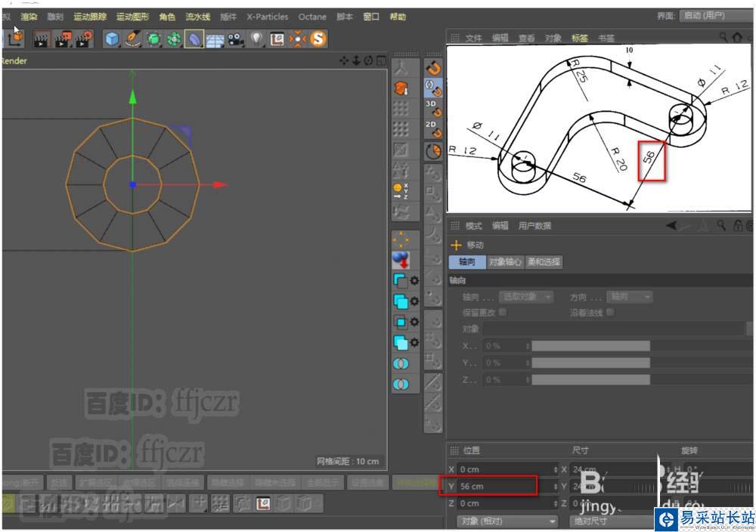Click viewport zoom arrow icon
The image size is (756, 532).
(x=356, y=60)
